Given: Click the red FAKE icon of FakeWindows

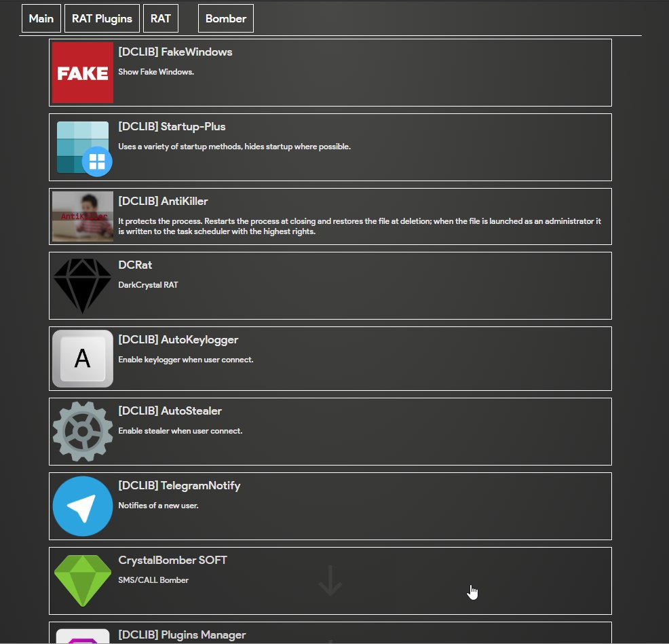Looking at the screenshot, I should tap(83, 73).
